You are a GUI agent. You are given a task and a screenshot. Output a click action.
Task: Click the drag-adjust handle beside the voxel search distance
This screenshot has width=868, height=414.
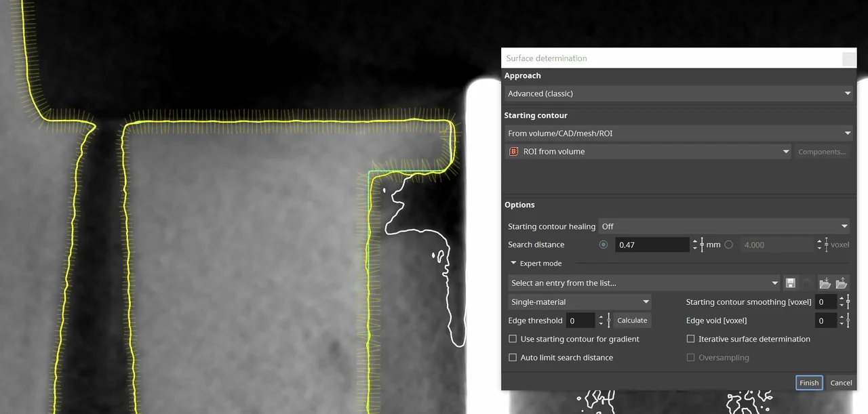click(x=826, y=245)
